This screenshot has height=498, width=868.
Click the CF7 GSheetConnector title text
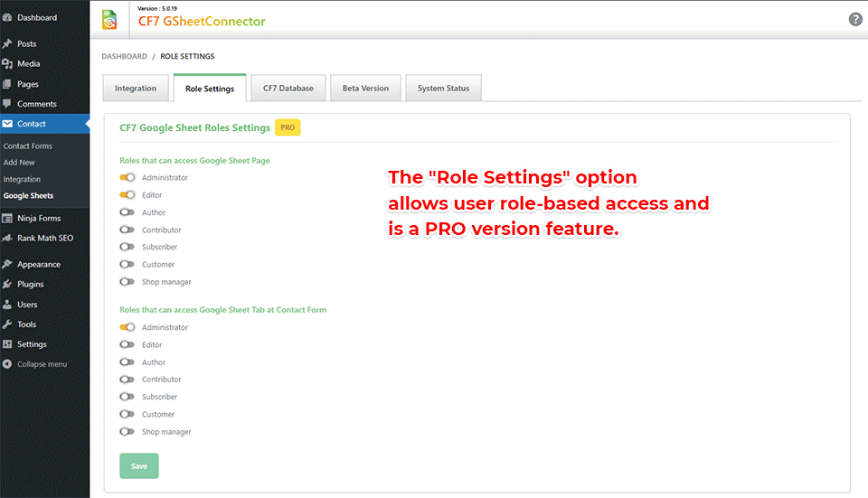tap(202, 21)
